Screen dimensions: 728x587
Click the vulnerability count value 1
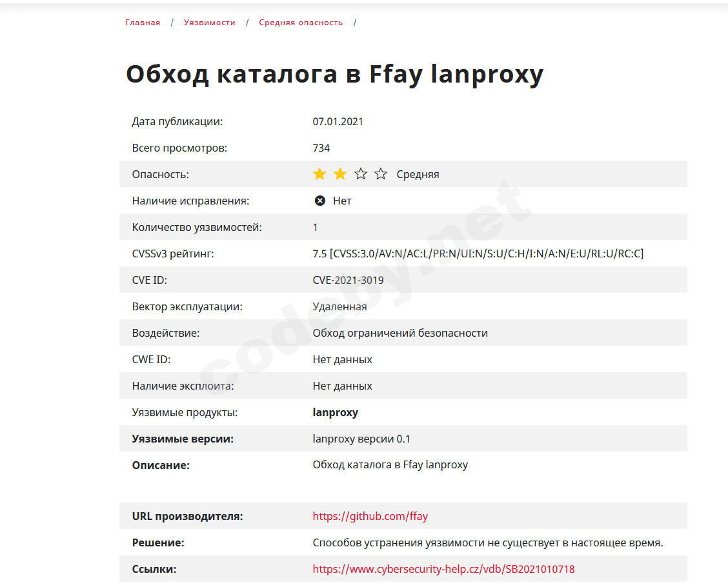click(315, 227)
